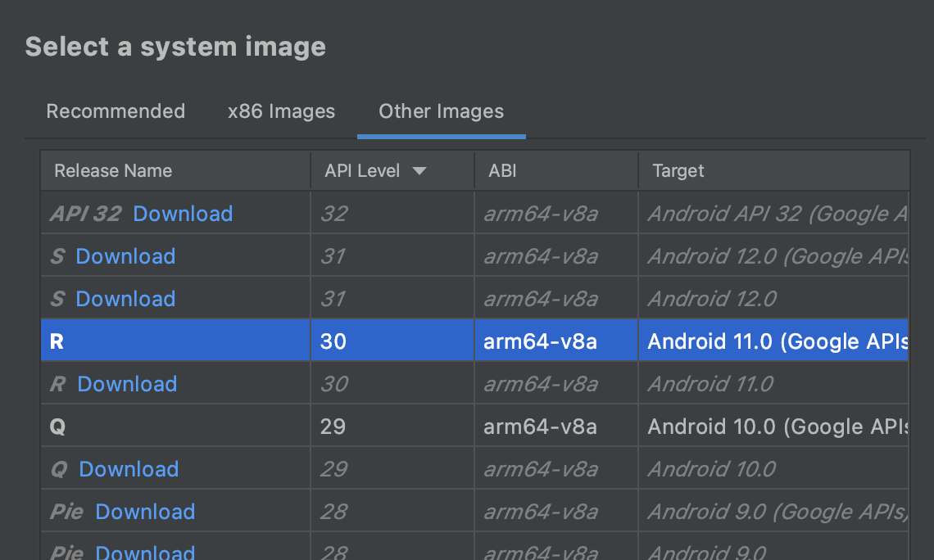This screenshot has height=560, width=934.
Task: Download S image with Google APIs
Action: point(125,256)
